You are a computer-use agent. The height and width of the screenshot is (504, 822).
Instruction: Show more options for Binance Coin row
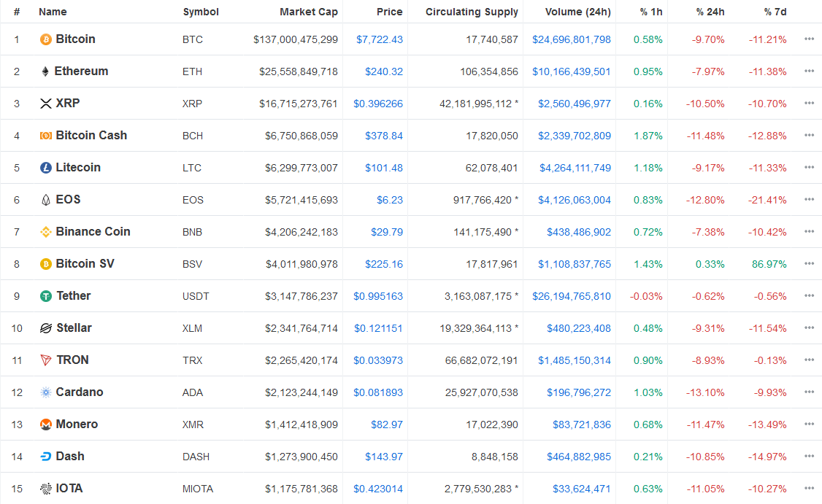[809, 231]
